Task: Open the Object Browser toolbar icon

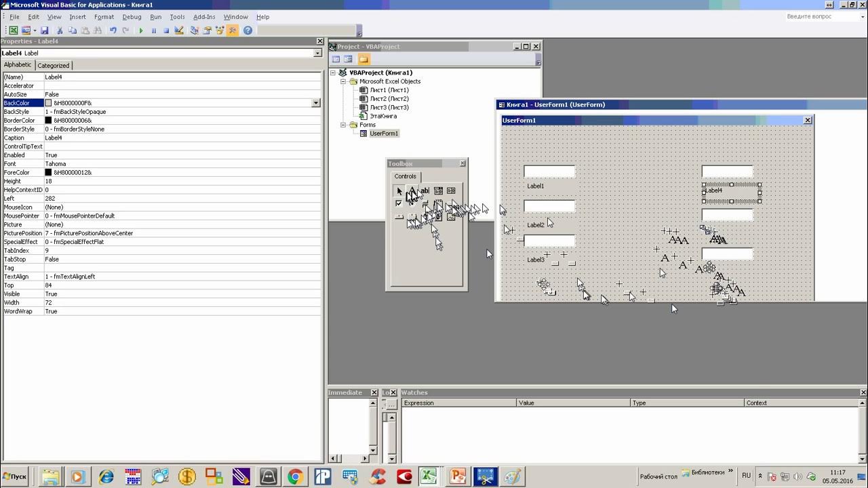Action: click(x=220, y=30)
